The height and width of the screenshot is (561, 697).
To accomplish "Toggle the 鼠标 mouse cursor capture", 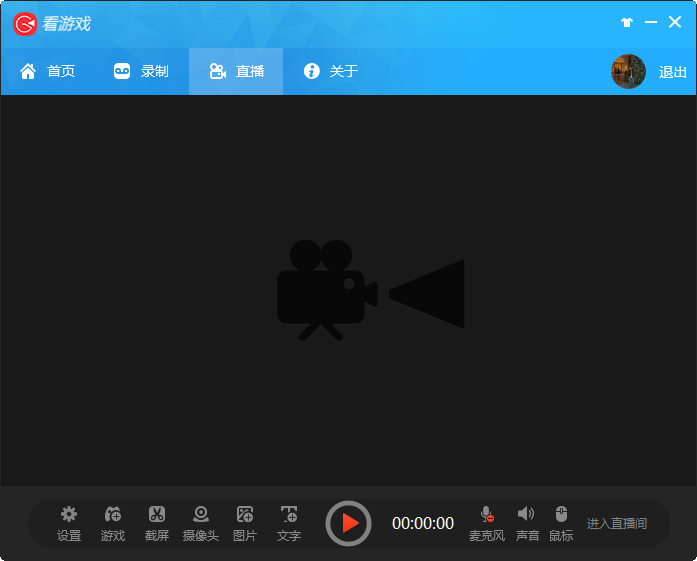I will coord(561,524).
